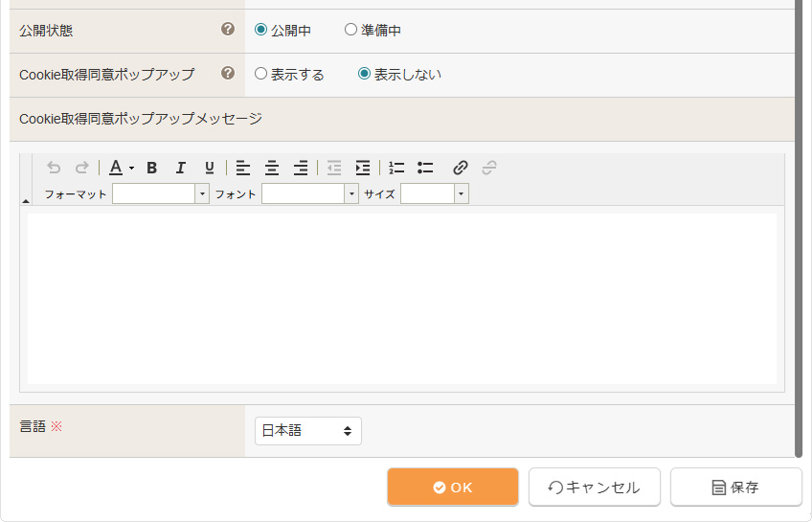812x522 pixels.
Task: Choose 表示する for Cookie popup
Action: (x=260, y=74)
